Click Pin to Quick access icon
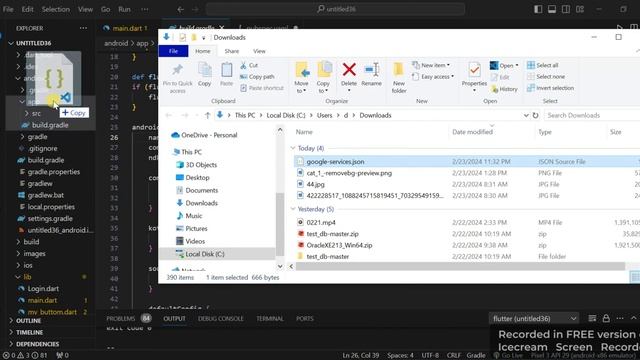The width and height of the screenshot is (640, 360). 177,70
